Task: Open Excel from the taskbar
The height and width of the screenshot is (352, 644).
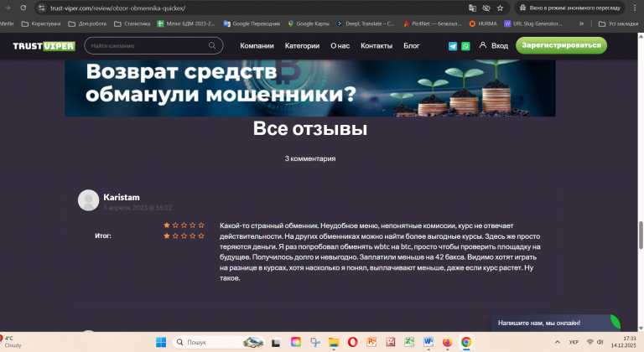Action: [409, 342]
